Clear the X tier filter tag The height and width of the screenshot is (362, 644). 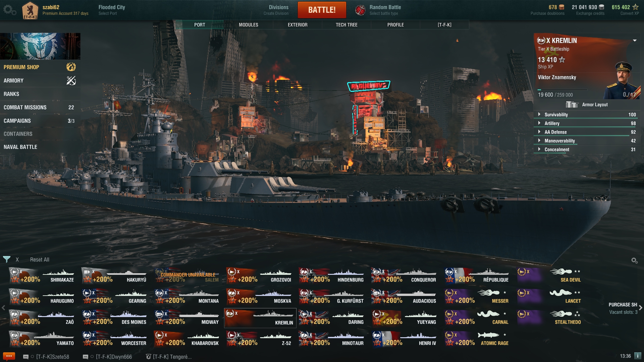[x=17, y=259]
